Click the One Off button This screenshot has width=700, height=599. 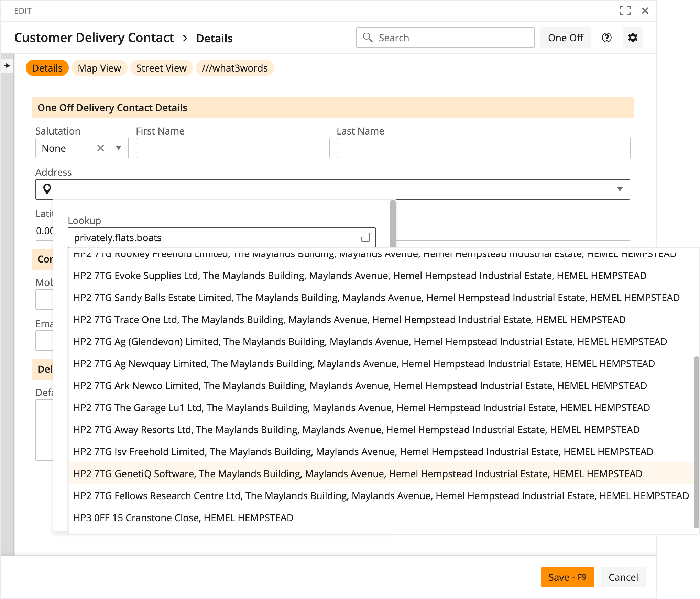pos(566,38)
